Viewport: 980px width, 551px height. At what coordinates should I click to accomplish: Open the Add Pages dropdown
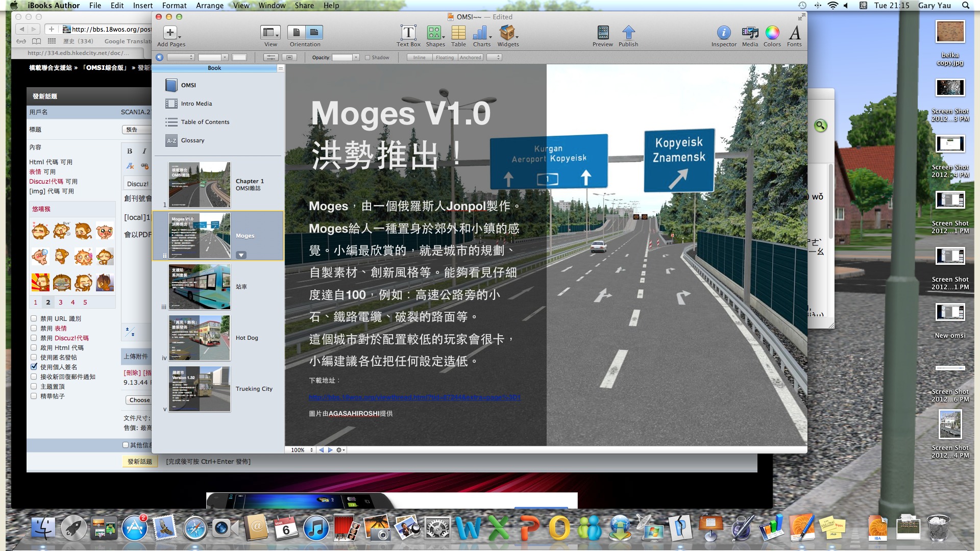coord(171,33)
